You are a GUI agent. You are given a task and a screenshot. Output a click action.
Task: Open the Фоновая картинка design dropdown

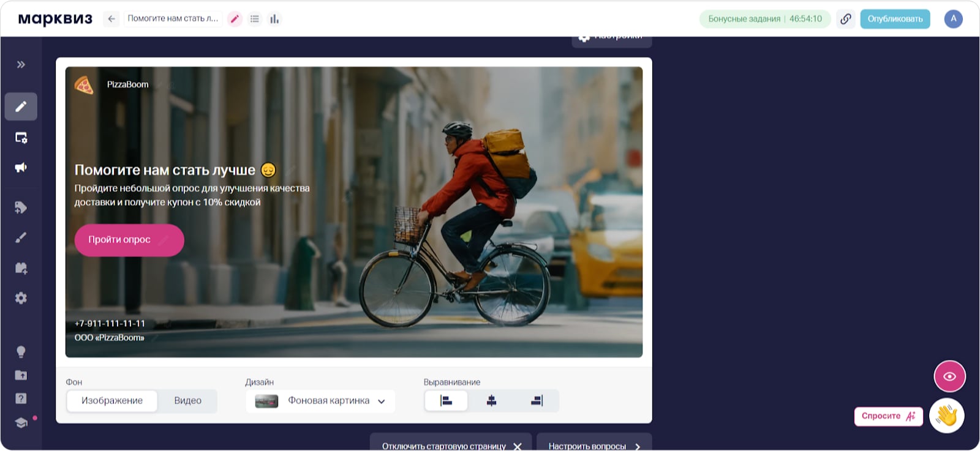320,401
